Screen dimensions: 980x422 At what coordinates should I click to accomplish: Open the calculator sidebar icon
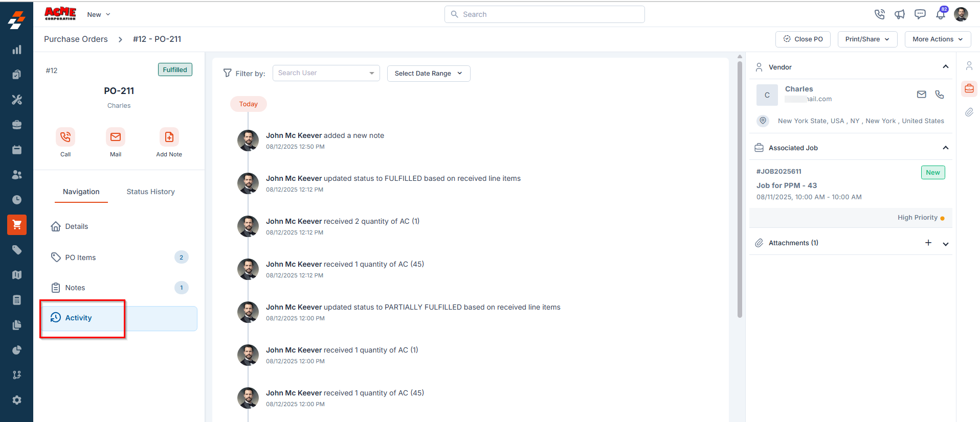click(x=17, y=300)
